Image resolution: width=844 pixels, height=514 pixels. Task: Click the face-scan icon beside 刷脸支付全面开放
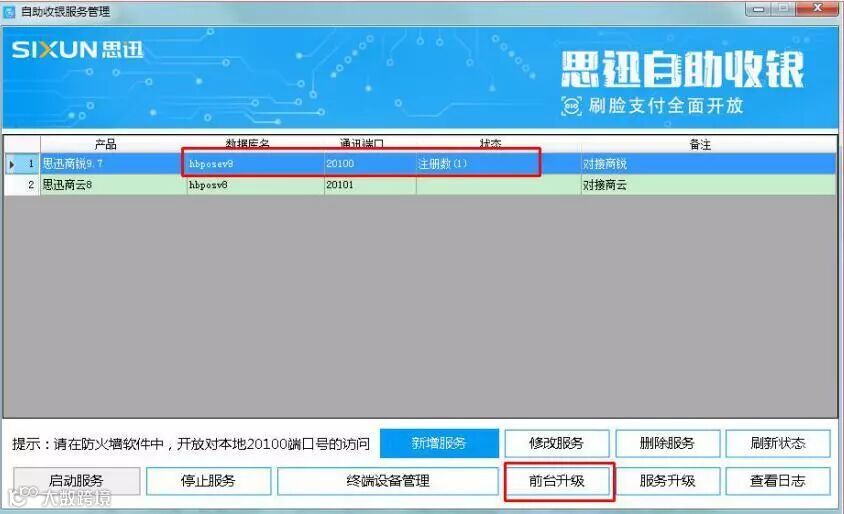[x=571, y=105]
